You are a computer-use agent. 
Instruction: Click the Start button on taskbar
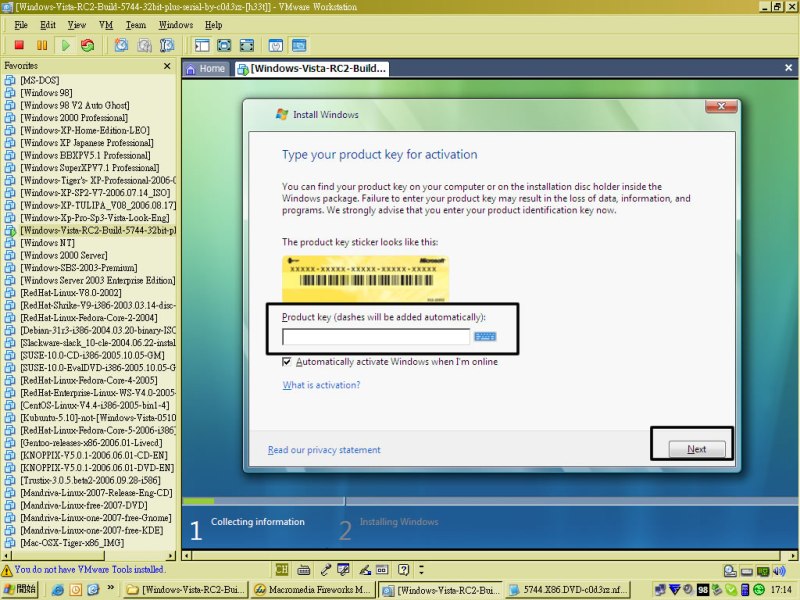(19, 589)
